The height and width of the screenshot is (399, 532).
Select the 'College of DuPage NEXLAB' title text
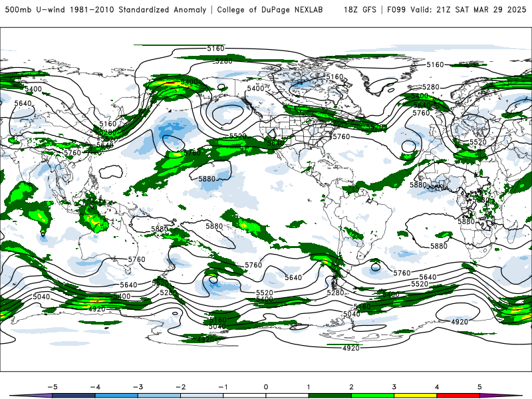click(x=270, y=9)
